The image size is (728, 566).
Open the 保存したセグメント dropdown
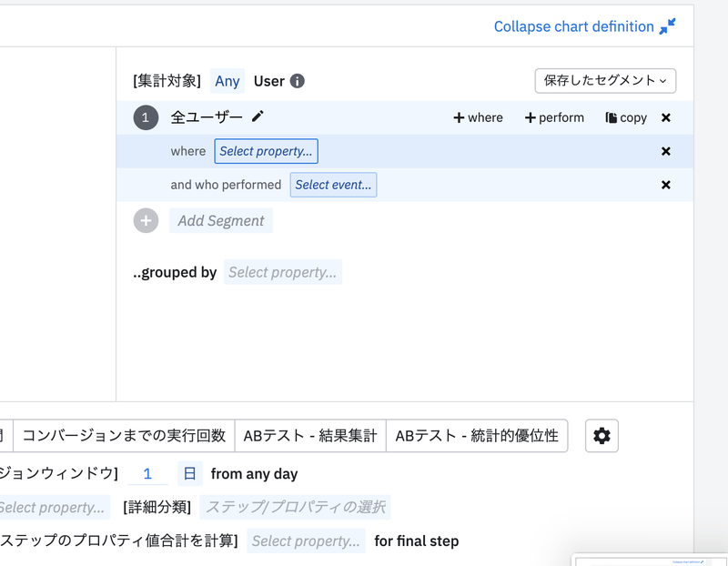pyautogui.click(x=605, y=80)
